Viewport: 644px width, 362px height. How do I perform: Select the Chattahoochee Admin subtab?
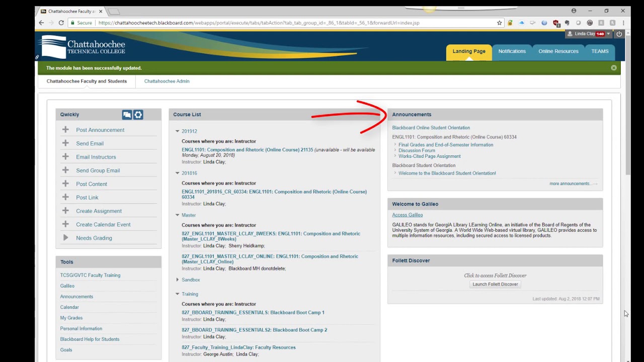pos(167,81)
